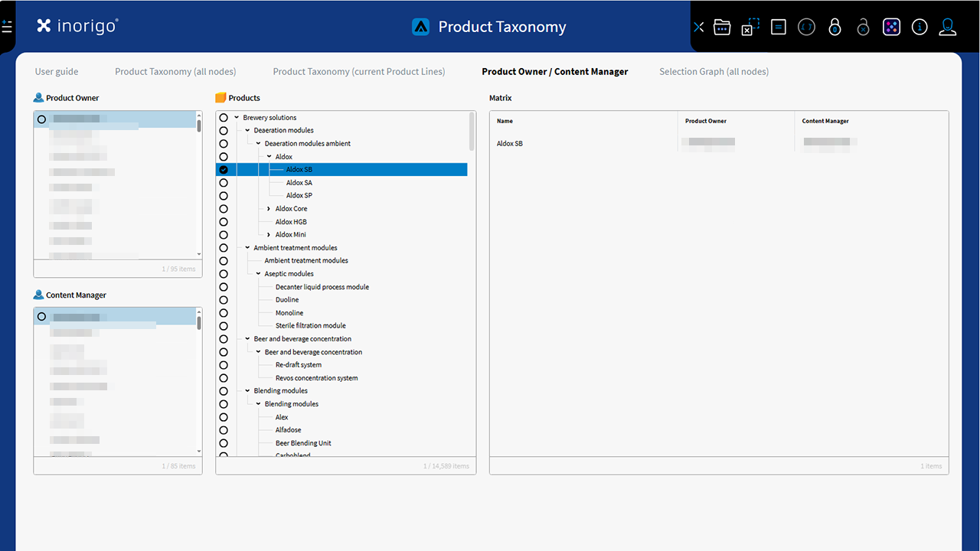Expand the Aldox Mini node
980x551 pixels.
point(269,235)
